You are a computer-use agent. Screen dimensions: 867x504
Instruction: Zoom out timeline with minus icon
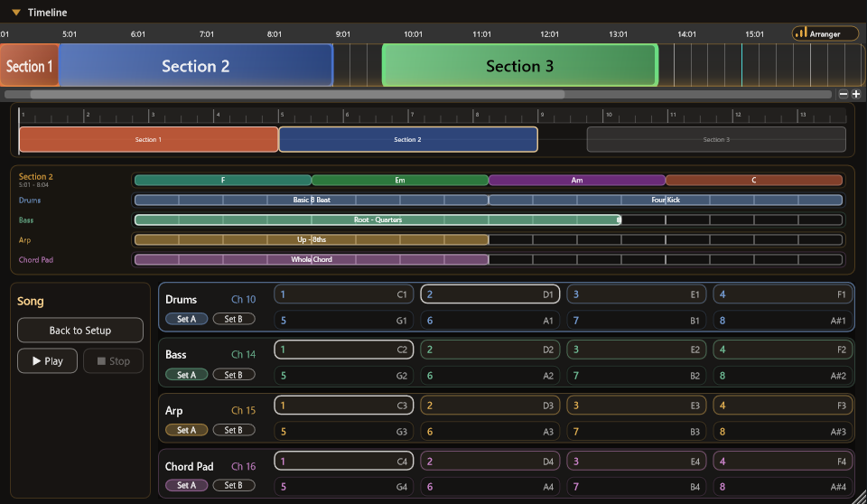[x=844, y=94]
